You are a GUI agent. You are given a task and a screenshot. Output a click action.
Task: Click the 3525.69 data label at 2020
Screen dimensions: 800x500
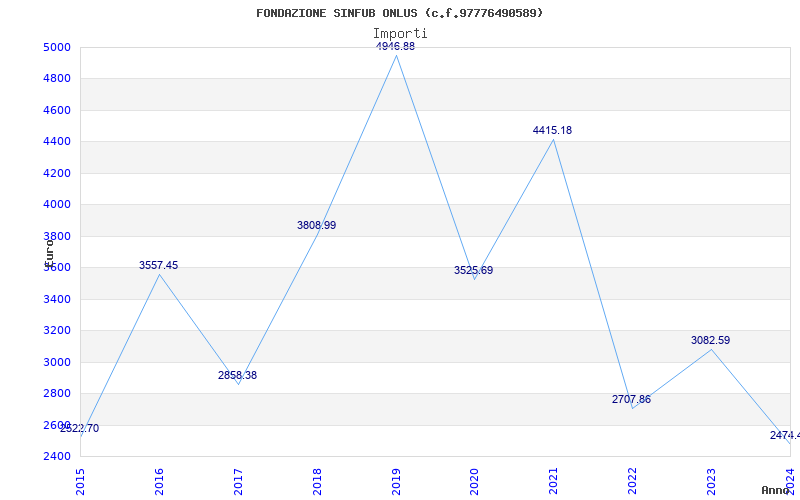tap(473, 270)
